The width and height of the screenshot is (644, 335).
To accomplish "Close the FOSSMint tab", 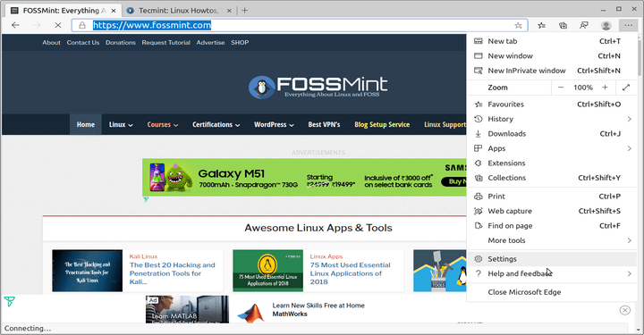I will click(x=114, y=11).
